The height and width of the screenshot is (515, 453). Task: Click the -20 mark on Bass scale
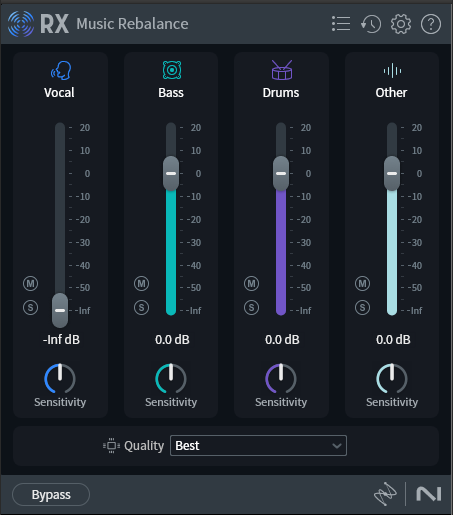tap(194, 220)
